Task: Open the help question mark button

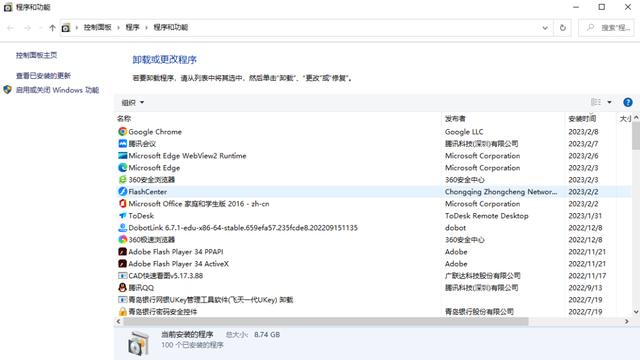Action: coord(628,102)
